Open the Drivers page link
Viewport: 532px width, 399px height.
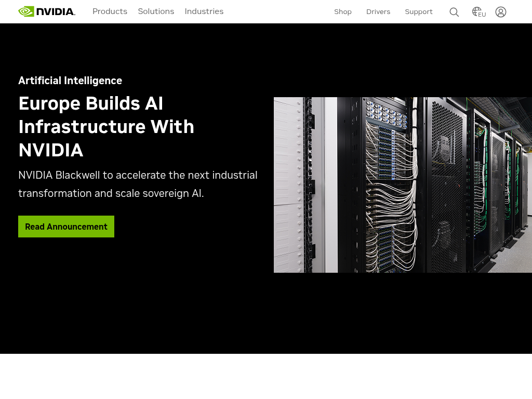click(378, 12)
